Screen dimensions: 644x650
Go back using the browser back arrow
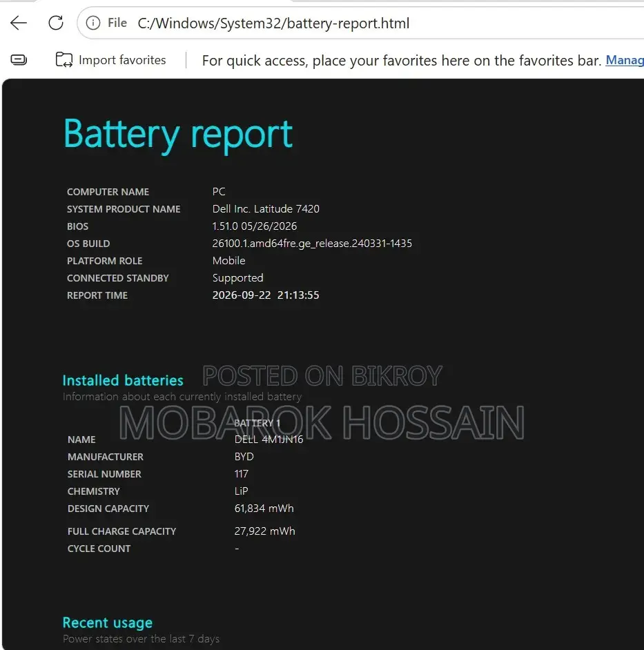[18, 23]
